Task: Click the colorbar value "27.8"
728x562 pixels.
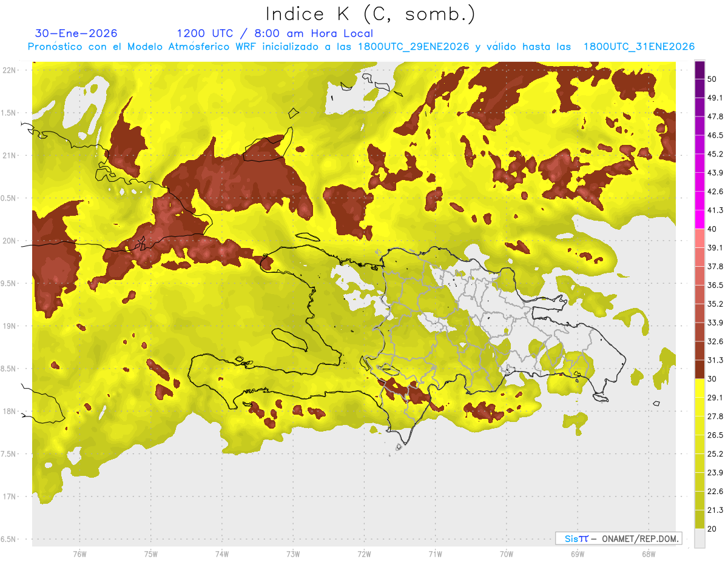Action: 715,416
